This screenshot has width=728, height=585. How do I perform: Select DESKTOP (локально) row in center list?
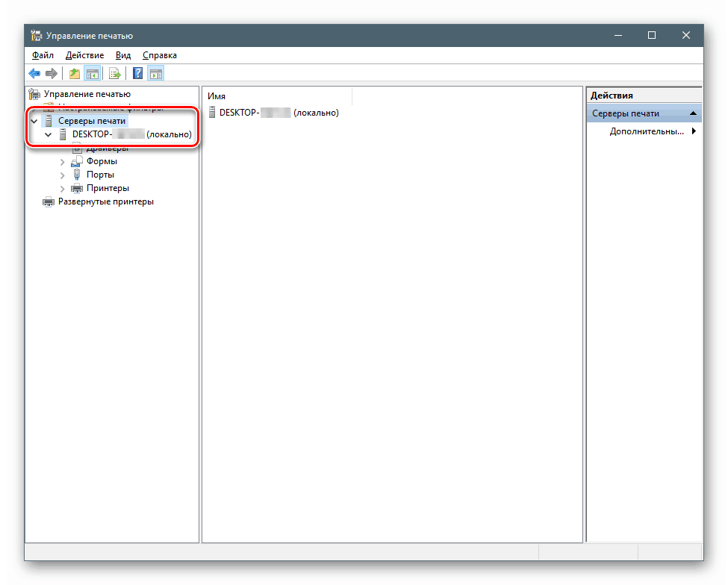(x=279, y=112)
